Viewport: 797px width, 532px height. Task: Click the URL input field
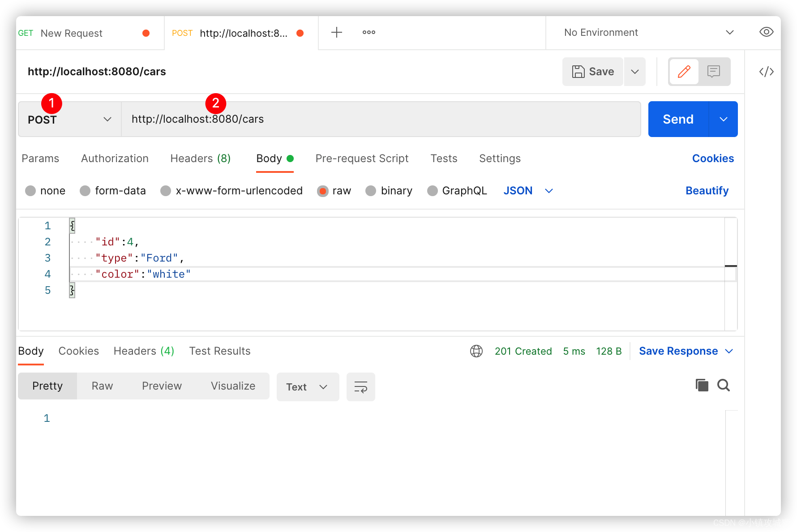click(x=381, y=119)
